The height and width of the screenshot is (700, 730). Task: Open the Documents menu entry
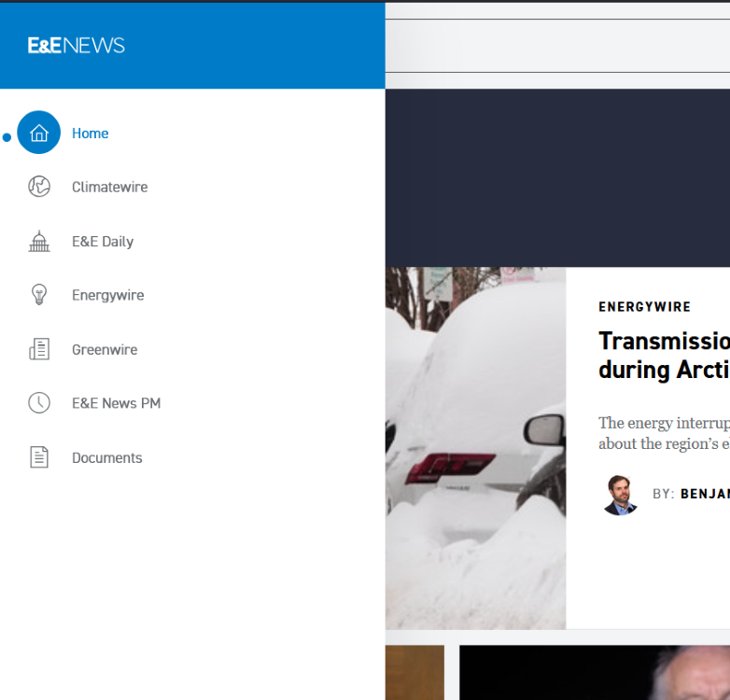[x=107, y=458]
